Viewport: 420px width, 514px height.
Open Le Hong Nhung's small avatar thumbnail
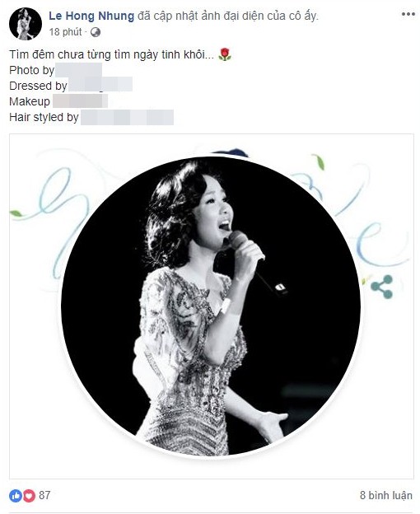pyautogui.click(x=26, y=24)
